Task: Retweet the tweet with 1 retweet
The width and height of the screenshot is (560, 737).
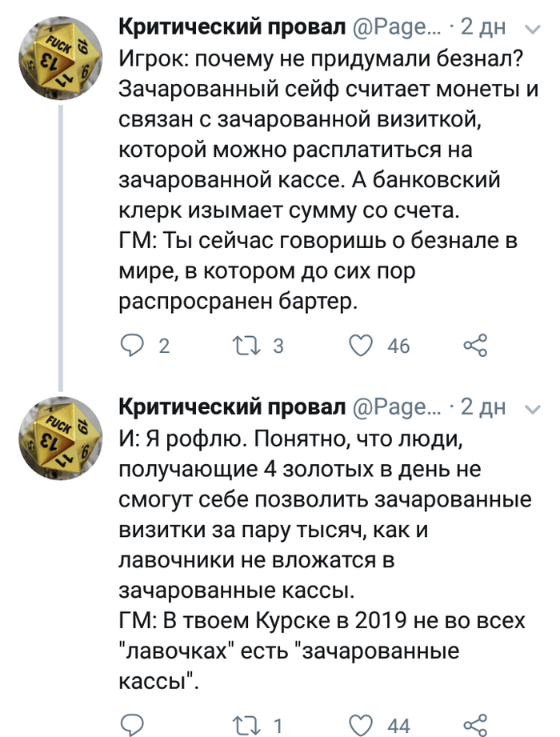Action: (x=242, y=725)
